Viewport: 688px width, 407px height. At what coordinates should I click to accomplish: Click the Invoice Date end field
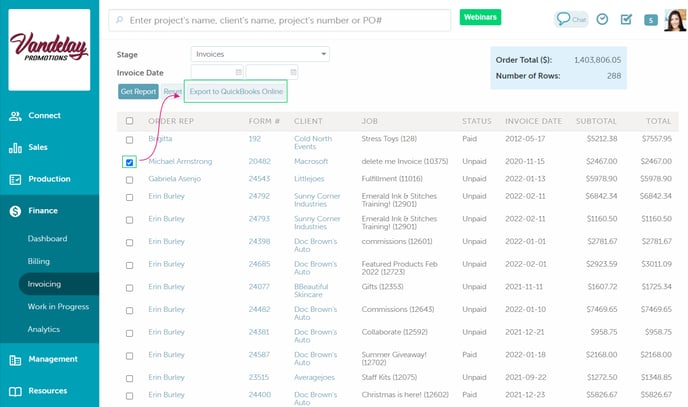click(x=272, y=72)
